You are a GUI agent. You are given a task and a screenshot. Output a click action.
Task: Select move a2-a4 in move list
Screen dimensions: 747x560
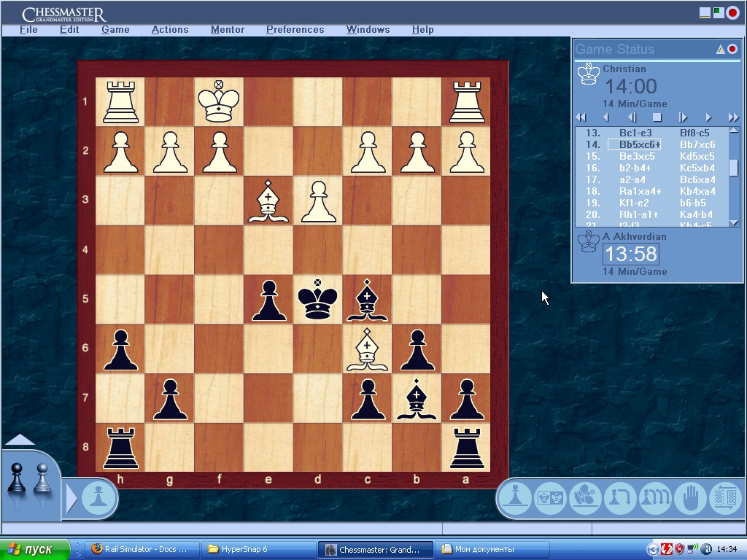coord(632,179)
